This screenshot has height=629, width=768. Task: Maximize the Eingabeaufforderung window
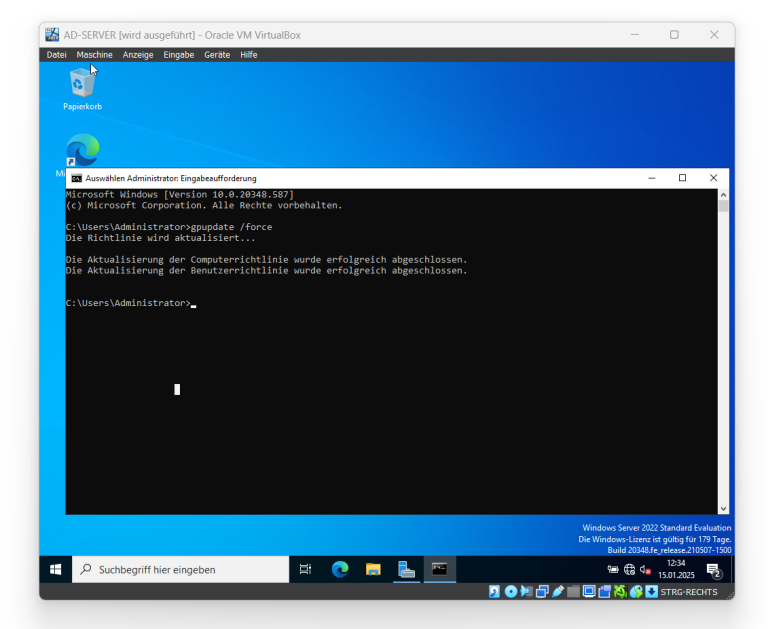point(682,178)
